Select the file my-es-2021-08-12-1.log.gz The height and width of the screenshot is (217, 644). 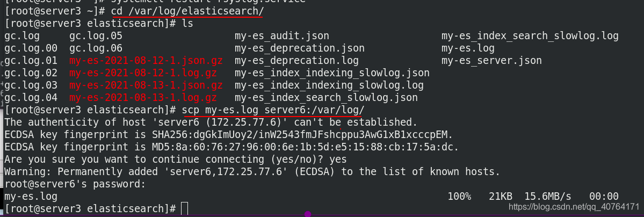(x=143, y=73)
